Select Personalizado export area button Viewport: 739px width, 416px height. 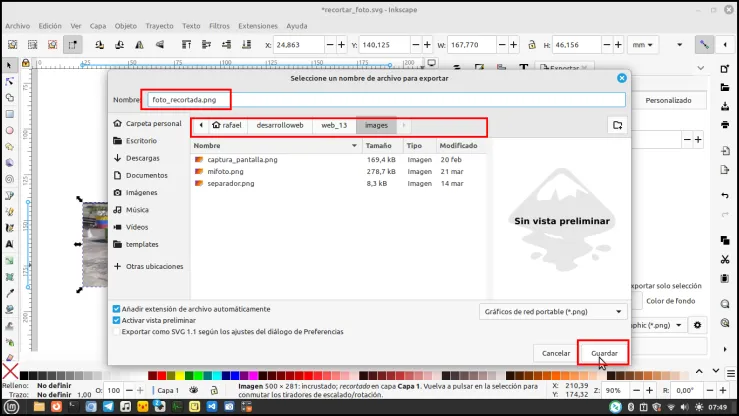[x=668, y=100]
